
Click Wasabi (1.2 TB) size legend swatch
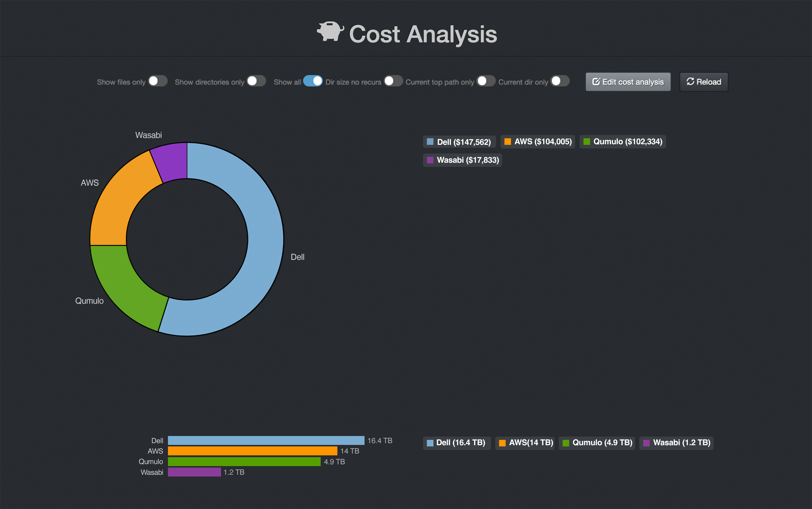[x=646, y=443]
